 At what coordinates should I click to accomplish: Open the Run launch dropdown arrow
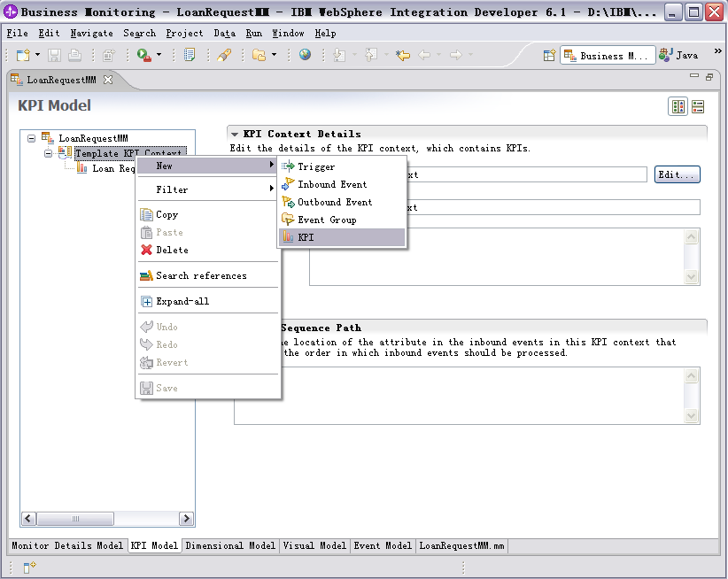coord(159,55)
